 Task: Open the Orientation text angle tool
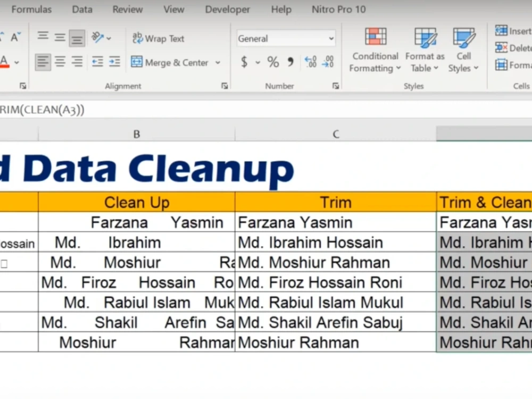pos(98,37)
